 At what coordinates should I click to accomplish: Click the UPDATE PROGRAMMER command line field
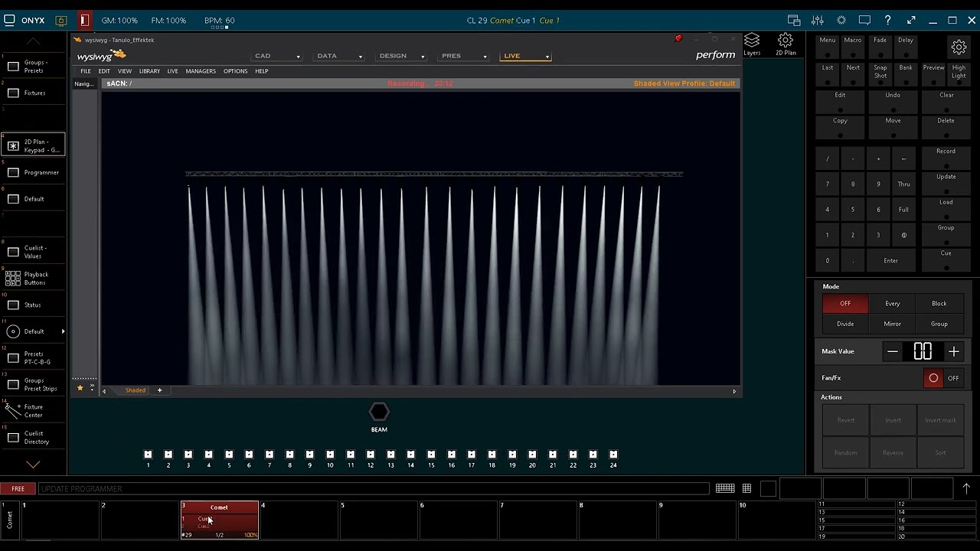point(374,489)
